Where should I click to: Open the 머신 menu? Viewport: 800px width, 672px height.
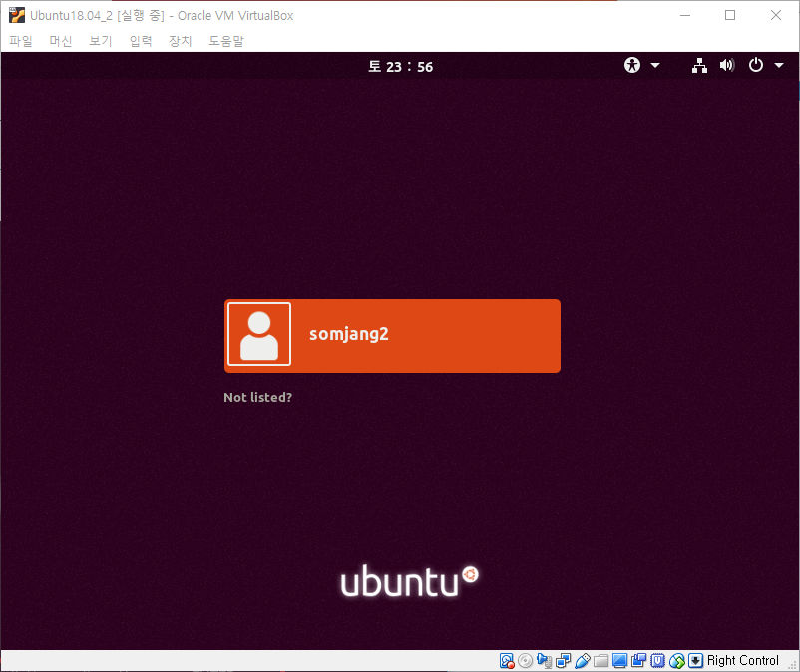[60, 41]
